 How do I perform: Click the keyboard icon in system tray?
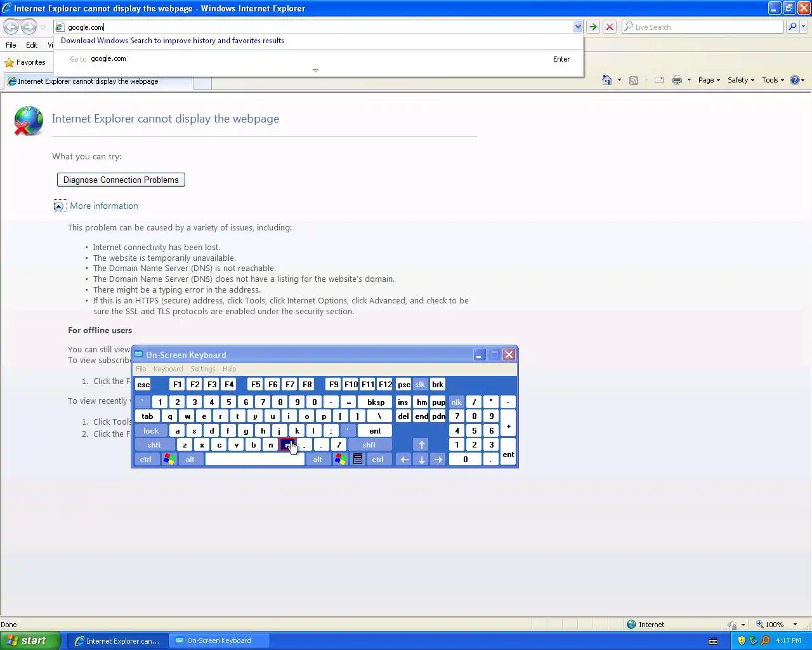click(x=713, y=640)
